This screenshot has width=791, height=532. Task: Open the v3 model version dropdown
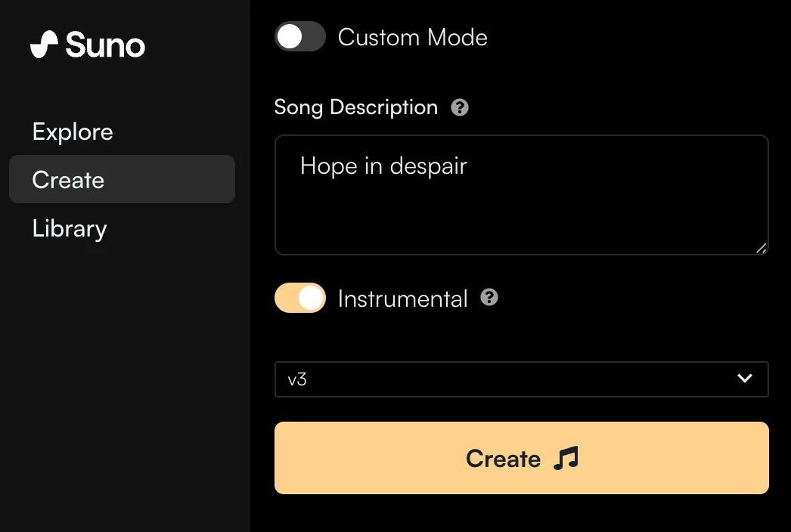click(x=521, y=379)
